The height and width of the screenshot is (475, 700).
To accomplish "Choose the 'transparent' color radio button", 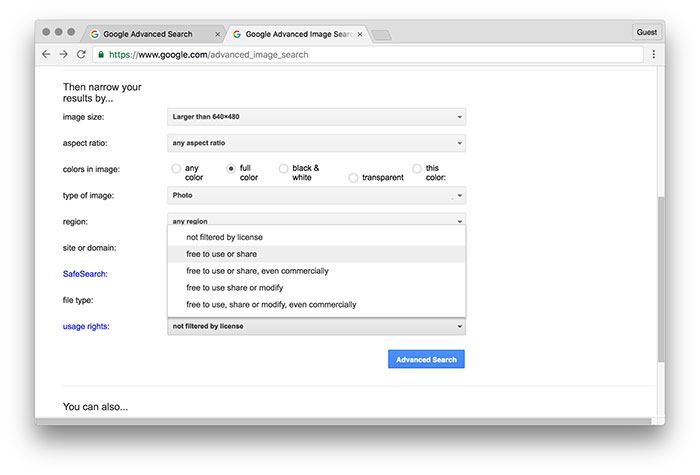I will pos(354,178).
